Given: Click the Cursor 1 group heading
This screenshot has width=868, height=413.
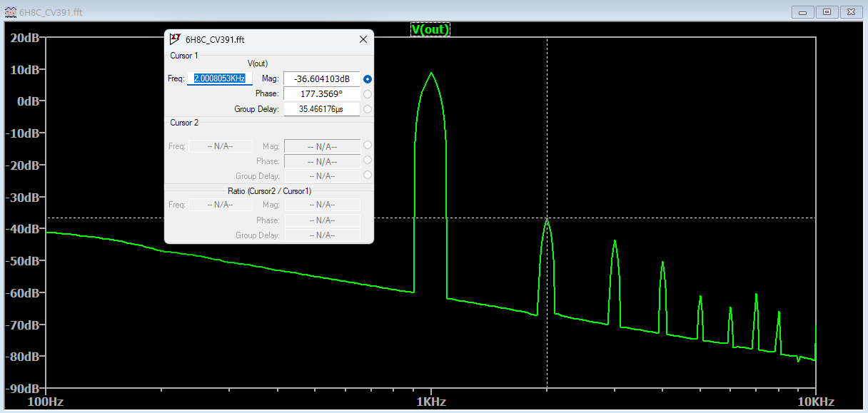Looking at the screenshot, I should click(x=184, y=56).
